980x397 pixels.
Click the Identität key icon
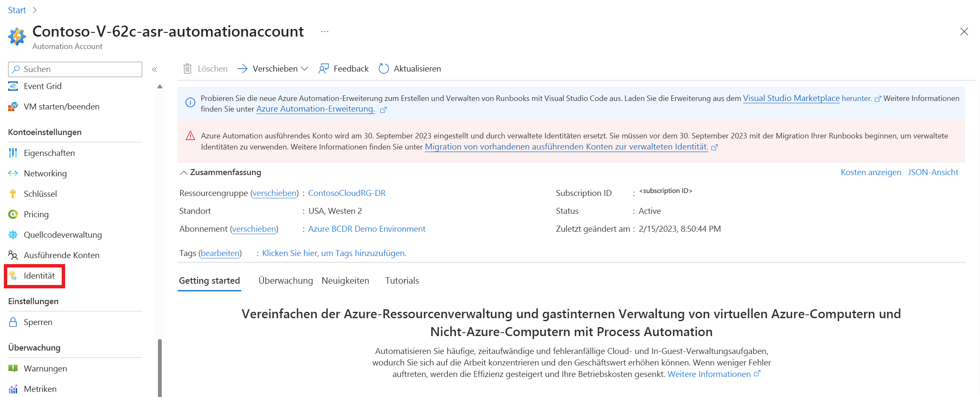tap(13, 276)
